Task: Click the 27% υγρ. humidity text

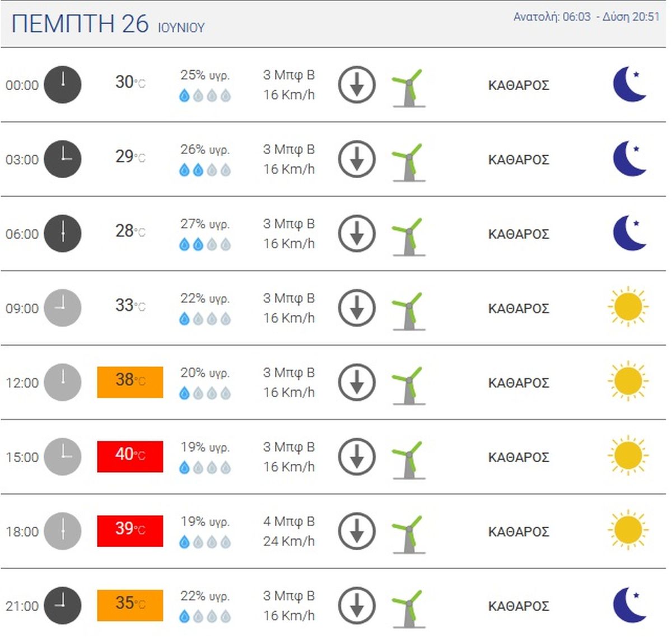Action: (x=205, y=224)
